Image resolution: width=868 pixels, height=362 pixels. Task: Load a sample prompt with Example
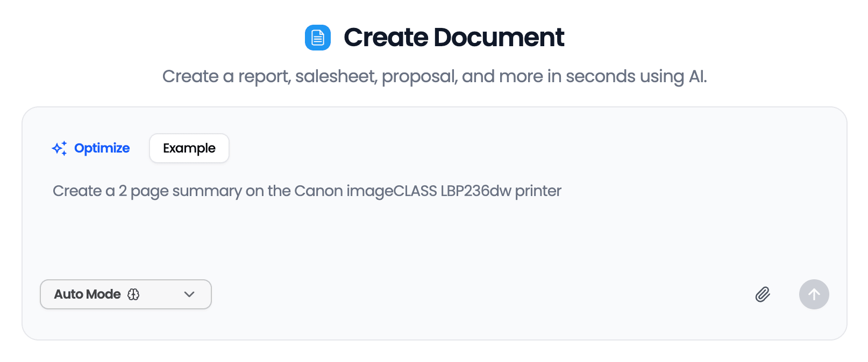pyautogui.click(x=189, y=148)
